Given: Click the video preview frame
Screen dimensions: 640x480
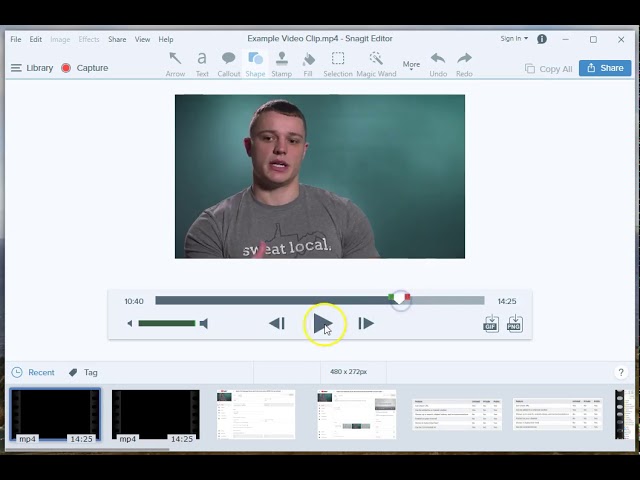Looking at the screenshot, I should click(x=320, y=176).
